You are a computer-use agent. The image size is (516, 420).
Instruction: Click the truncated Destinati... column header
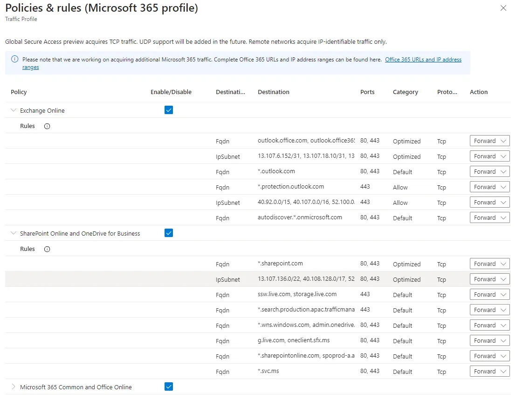tap(230, 92)
